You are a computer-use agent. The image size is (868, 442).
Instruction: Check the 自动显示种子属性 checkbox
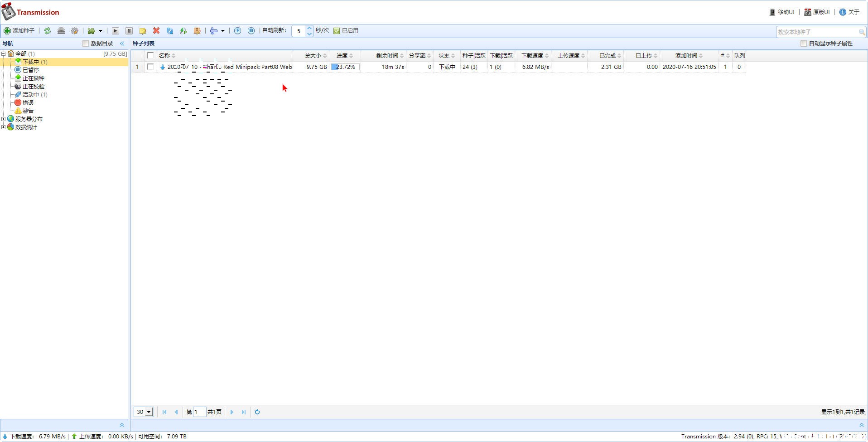click(803, 44)
